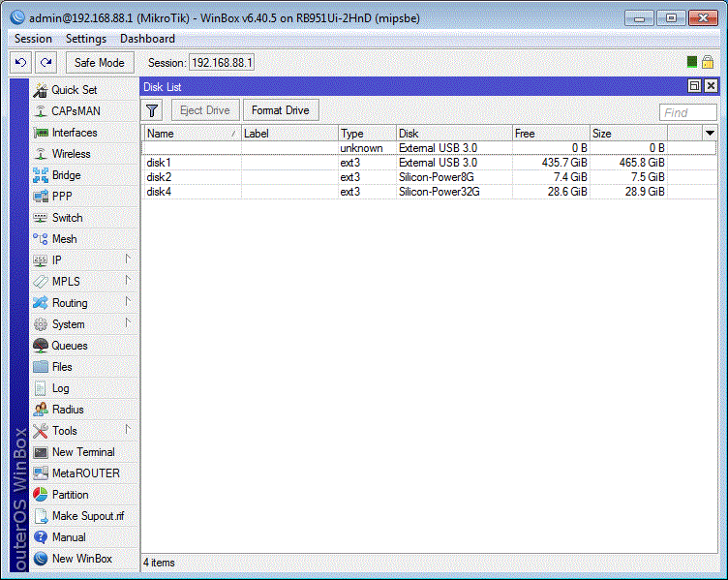The image size is (728, 580).
Task: Expand the Tools submenu arrow
Action: point(128,430)
